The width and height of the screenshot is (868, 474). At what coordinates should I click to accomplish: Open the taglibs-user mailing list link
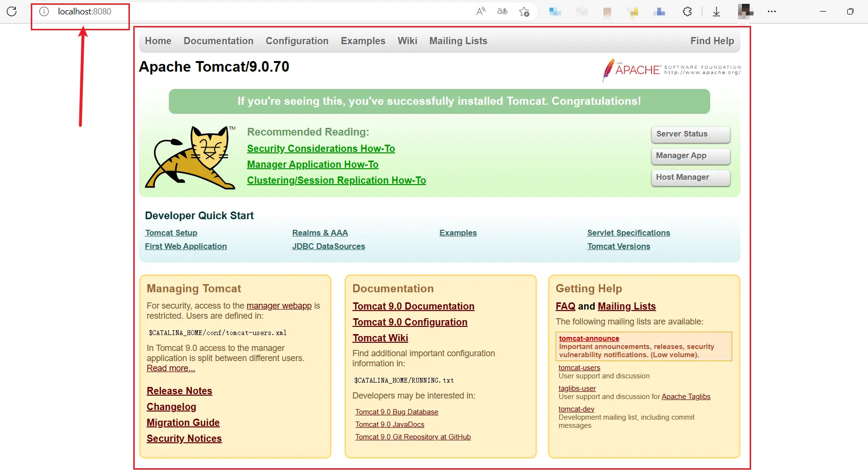pos(577,388)
